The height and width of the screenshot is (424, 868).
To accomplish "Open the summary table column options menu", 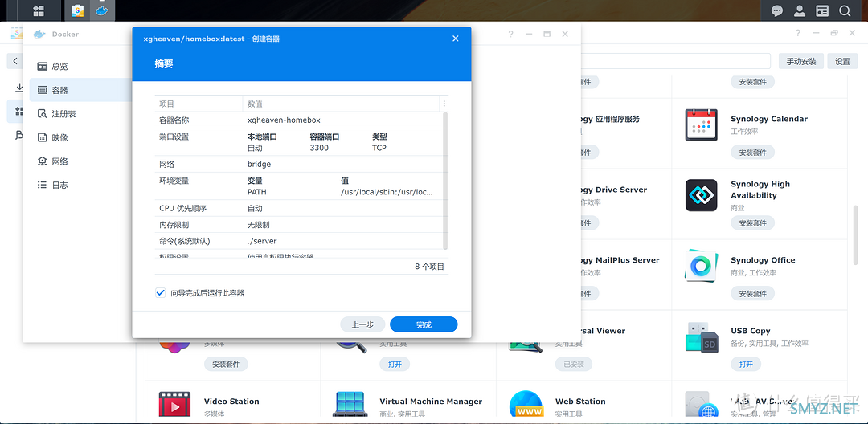I will [444, 104].
